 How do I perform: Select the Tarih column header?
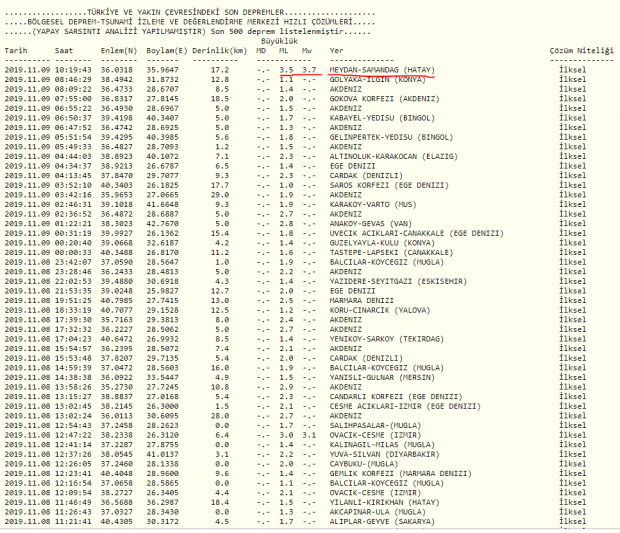(x=16, y=51)
